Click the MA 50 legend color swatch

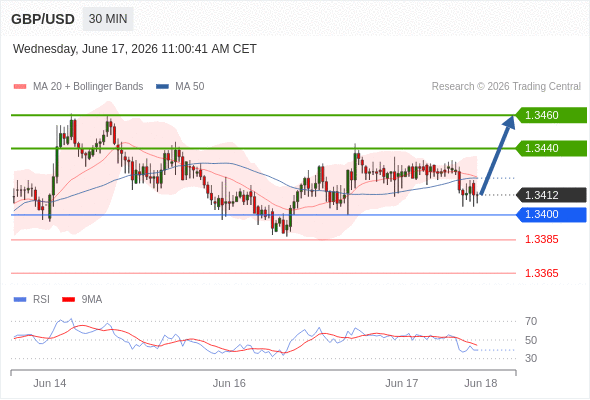point(162,87)
